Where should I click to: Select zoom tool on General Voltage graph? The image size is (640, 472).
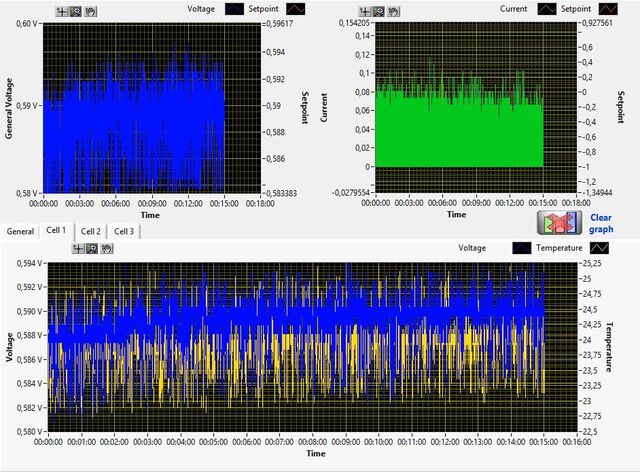coord(76,11)
